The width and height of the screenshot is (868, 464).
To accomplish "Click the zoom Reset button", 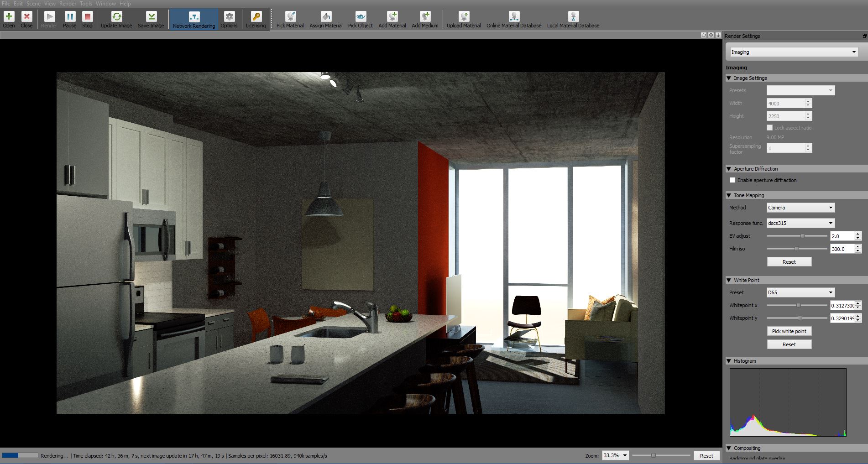I will tap(706, 456).
